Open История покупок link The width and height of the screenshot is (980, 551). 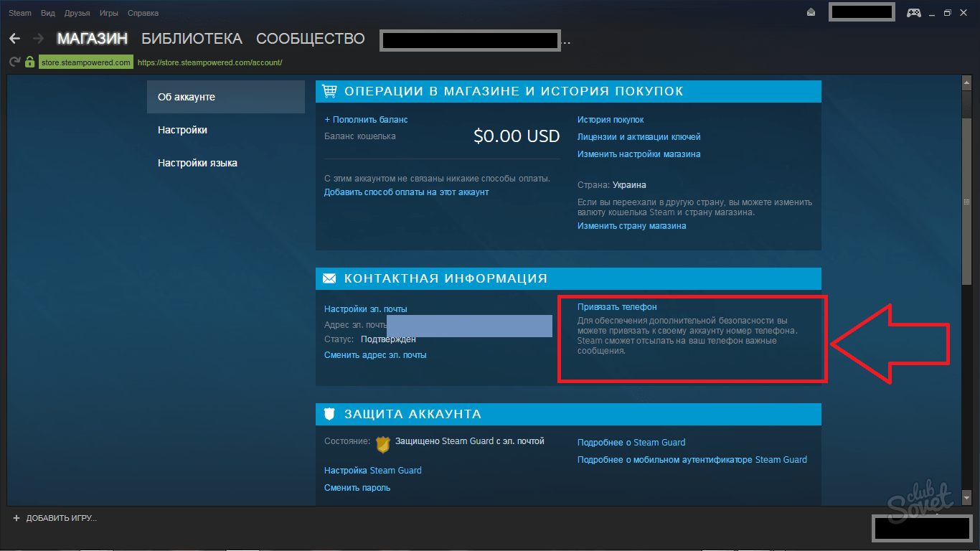(x=611, y=120)
